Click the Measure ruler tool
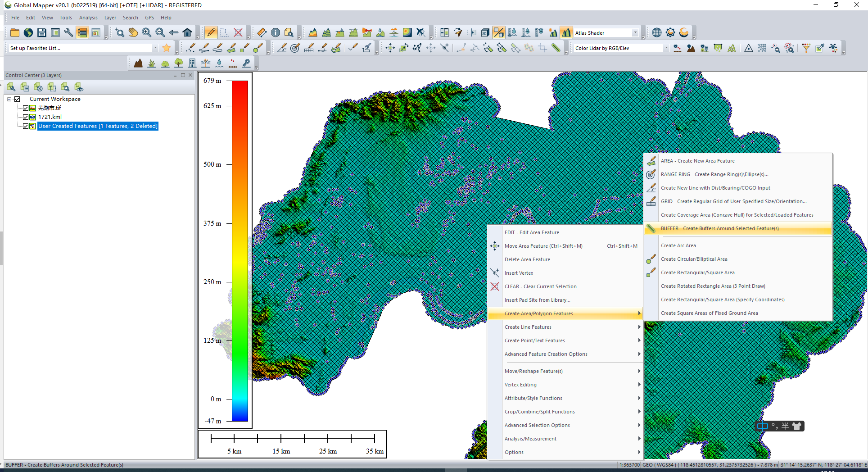The image size is (868, 472). coord(262,32)
